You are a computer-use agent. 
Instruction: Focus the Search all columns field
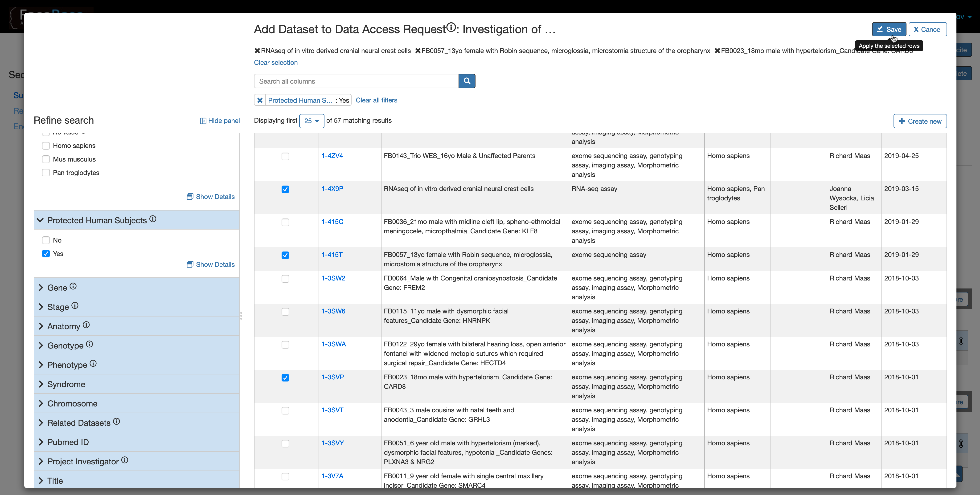click(x=356, y=81)
